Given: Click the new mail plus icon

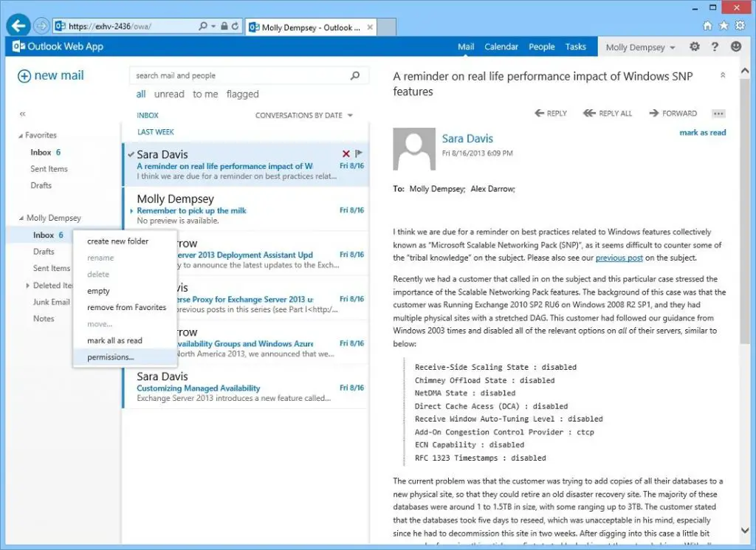Looking at the screenshot, I should [x=24, y=76].
